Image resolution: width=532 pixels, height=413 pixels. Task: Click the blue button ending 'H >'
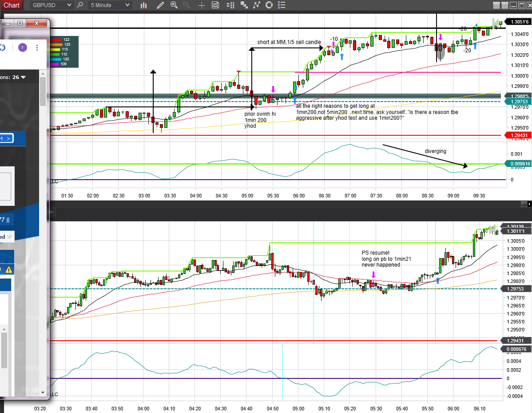(x=7, y=138)
